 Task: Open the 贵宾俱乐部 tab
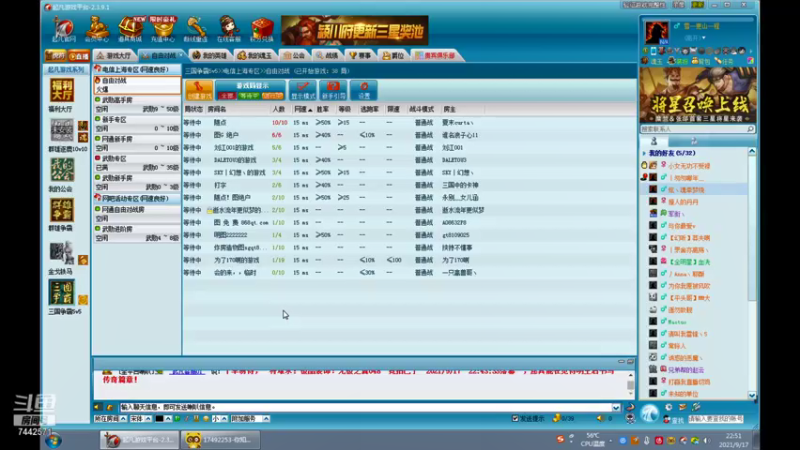pos(436,55)
